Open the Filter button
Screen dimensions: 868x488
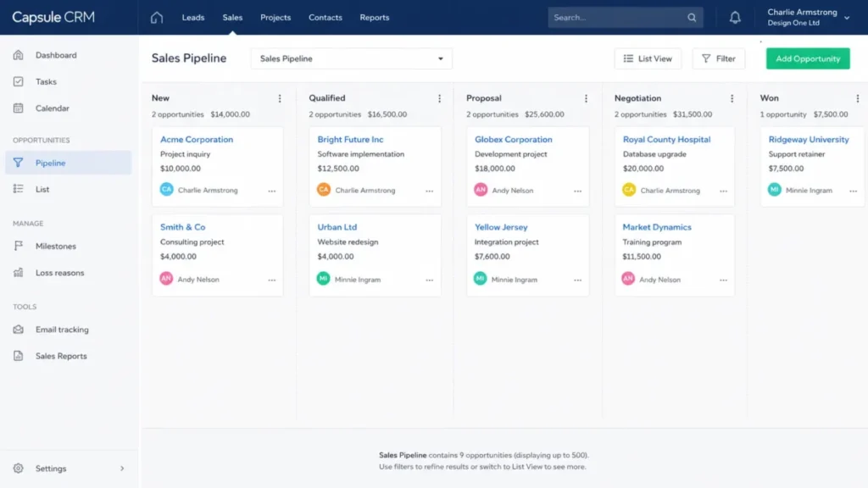719,58
